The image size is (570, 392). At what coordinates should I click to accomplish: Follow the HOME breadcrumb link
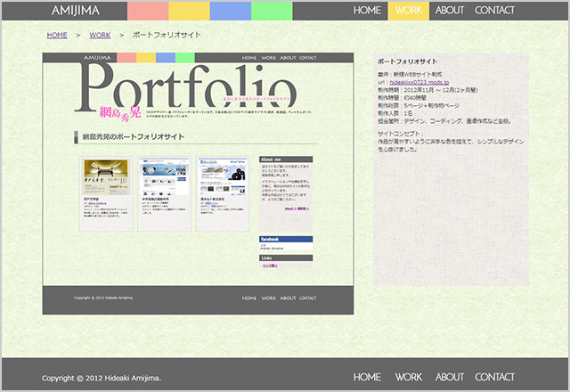point(57,36)
